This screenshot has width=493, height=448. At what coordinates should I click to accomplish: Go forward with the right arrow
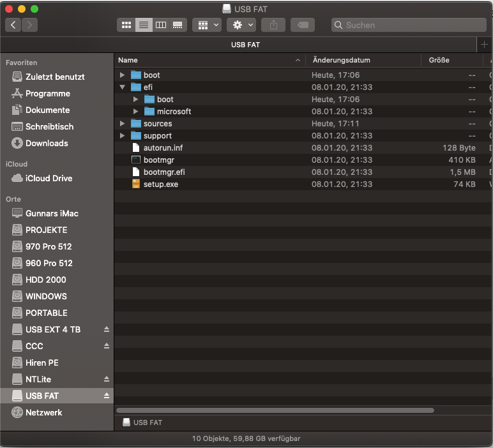[29, 25]
